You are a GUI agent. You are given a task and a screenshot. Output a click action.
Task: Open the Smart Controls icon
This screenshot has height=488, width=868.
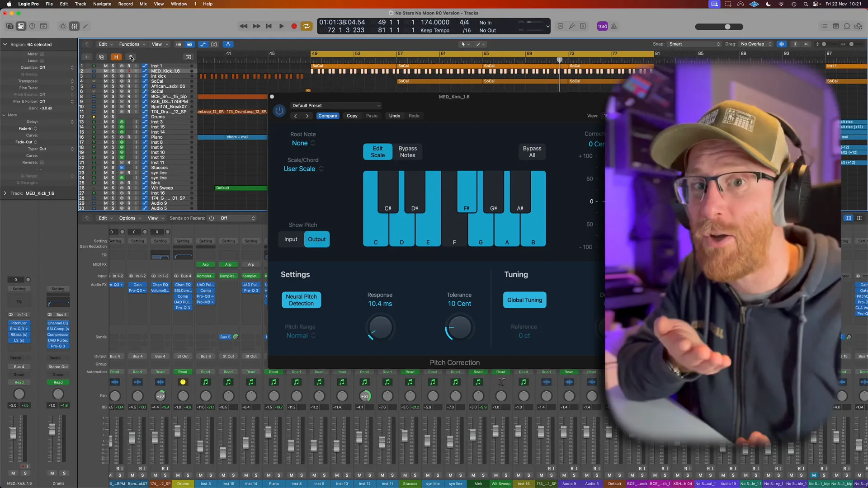pyautogui.click(x=63, y=26)
